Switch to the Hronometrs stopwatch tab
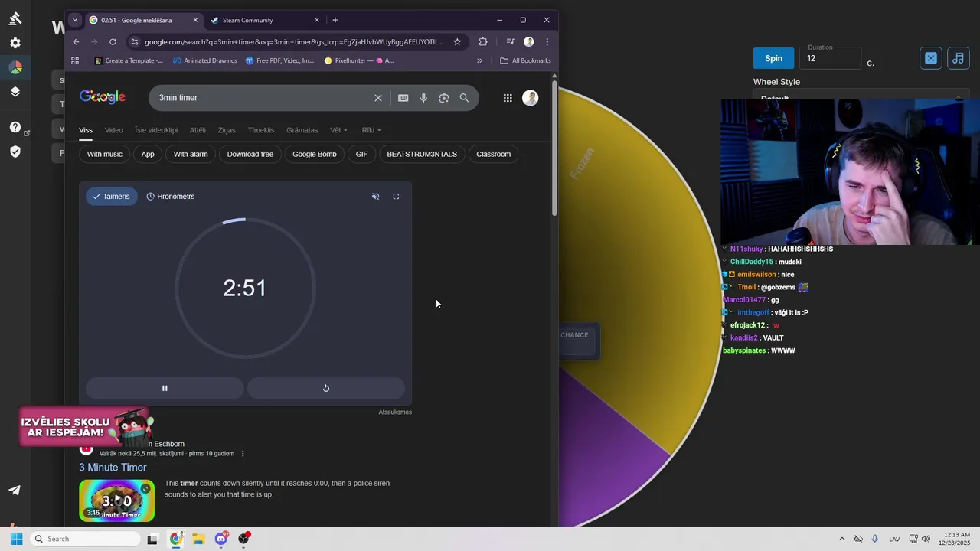Screen dimensions: 980x551 coord(171,197)
